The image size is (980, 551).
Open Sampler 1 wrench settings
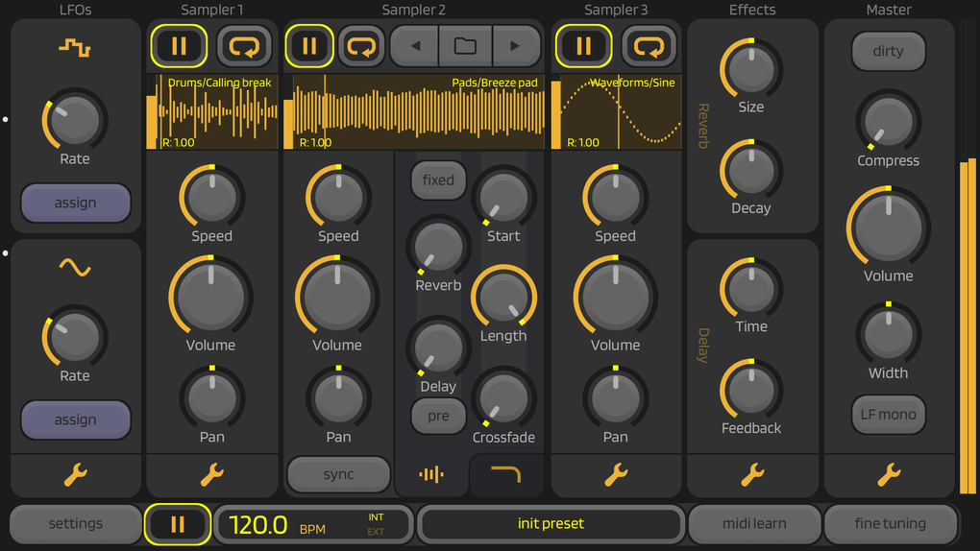pyautogui.click(x=212, y=475)
